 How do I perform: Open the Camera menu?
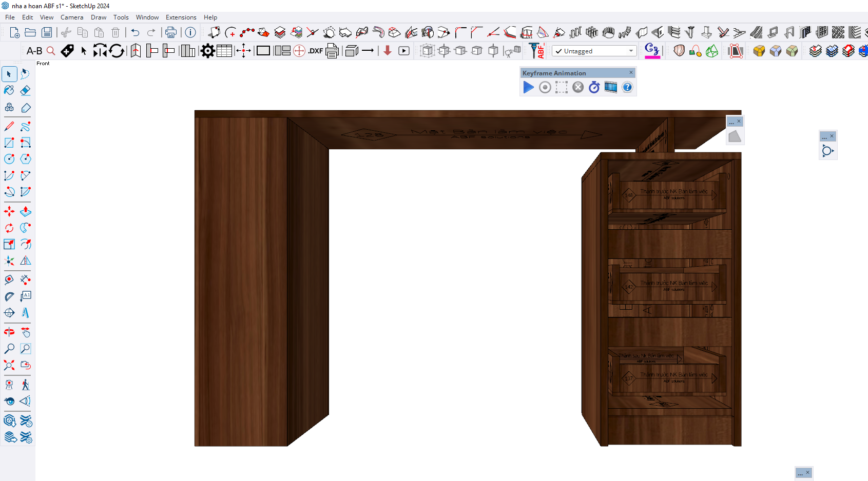pos(72,17)
